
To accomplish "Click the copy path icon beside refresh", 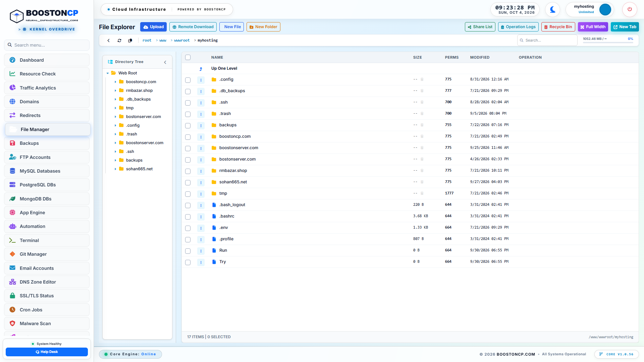I will (x=130, y=40).
